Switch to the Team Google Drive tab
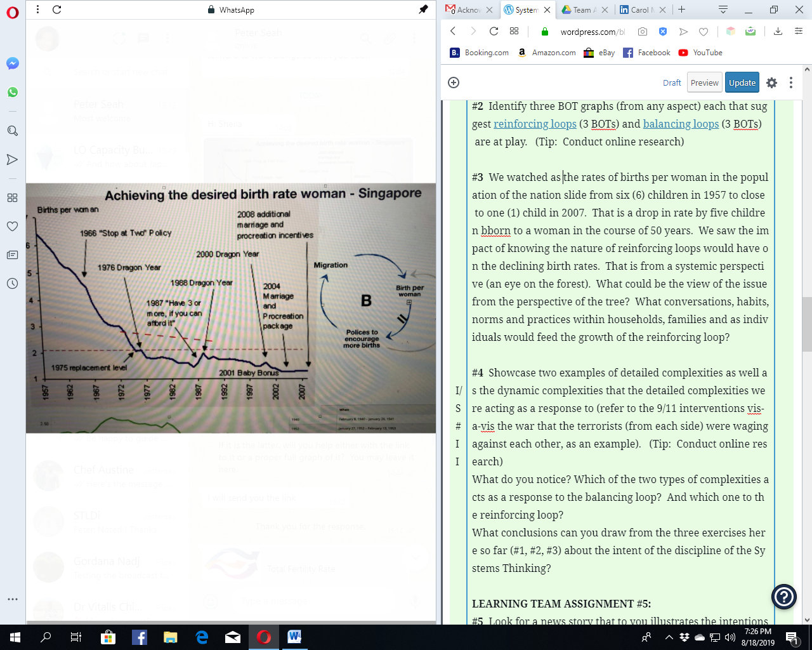Image resolution: width=812 pixels, height=650 pixels. pyautogui.click(x=581, y=10)
